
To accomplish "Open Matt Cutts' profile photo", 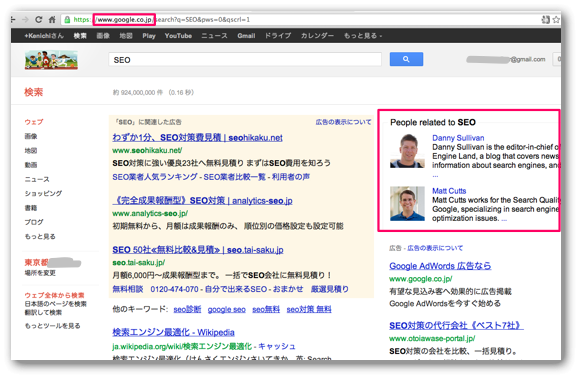I will [407, 203].
